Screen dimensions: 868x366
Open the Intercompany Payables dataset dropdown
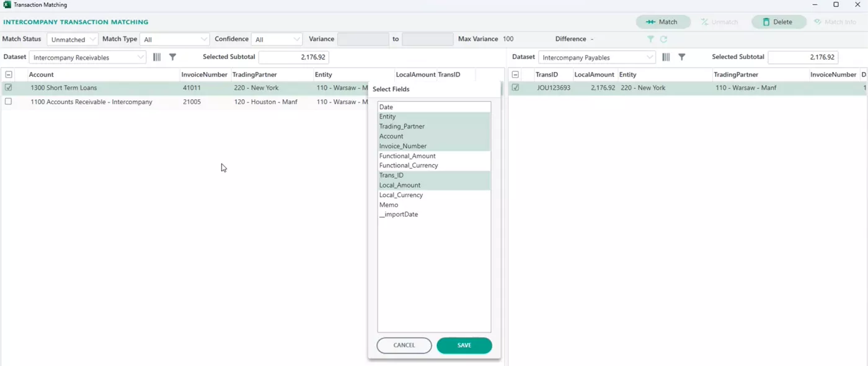[x=596, y=57]
